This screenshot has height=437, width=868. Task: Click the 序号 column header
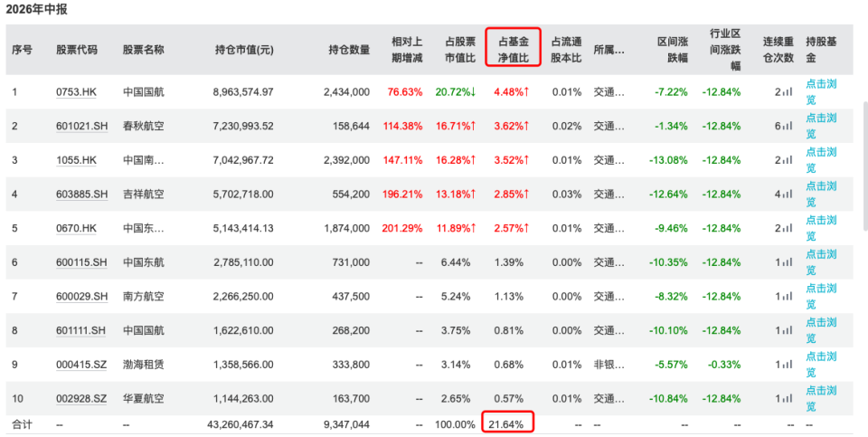(x=22, y=50)
